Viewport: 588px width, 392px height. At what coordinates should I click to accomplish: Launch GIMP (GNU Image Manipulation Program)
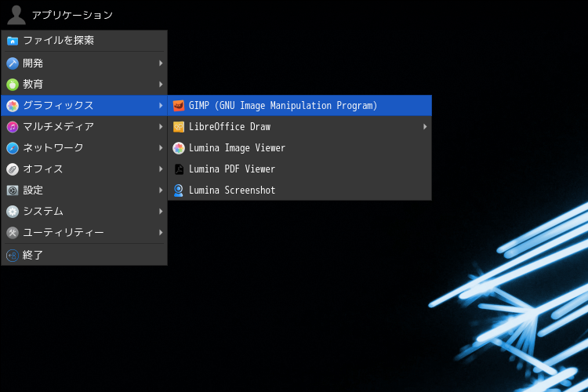pos(299,106)
